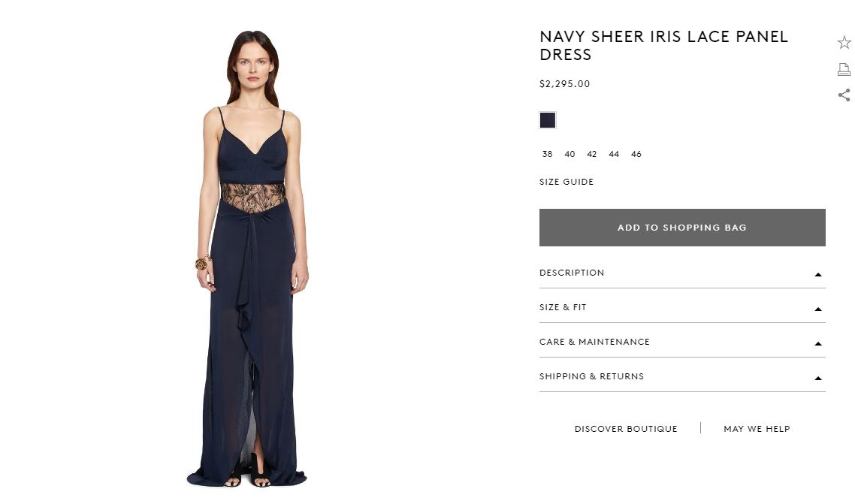855x504 pixels.
Task: Click the print page icon
Action: point(844,69)
